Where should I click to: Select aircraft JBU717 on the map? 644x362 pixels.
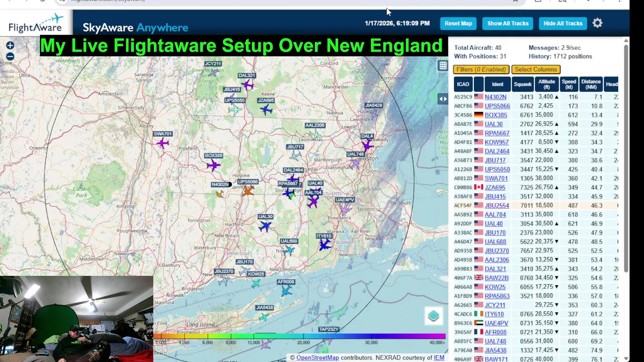point(295,156)
